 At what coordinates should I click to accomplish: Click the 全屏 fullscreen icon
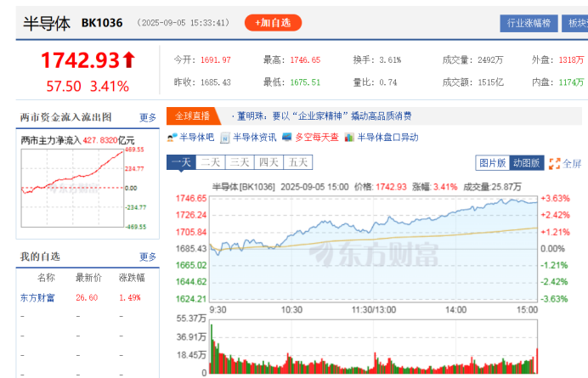(x=554, y=163)
